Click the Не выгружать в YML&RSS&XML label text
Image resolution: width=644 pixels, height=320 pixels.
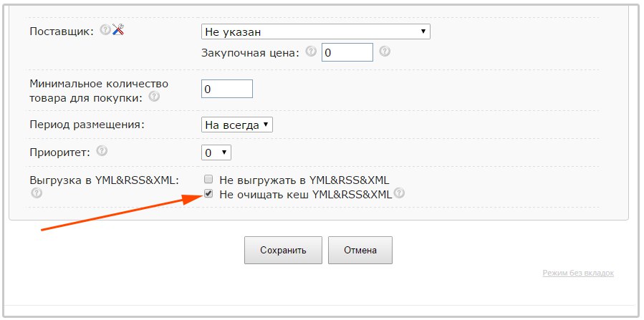[x=304, y=180]
